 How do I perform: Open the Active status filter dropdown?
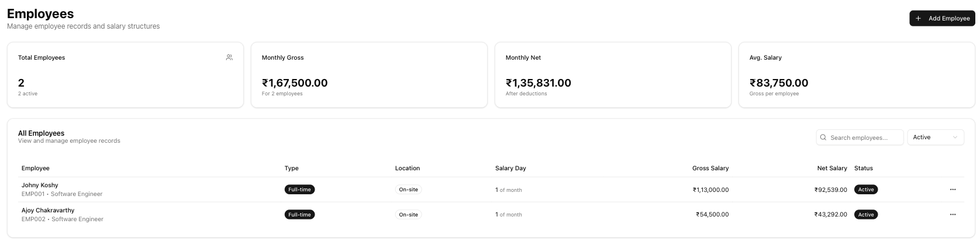pyautogui.click(x=935, y=138)
